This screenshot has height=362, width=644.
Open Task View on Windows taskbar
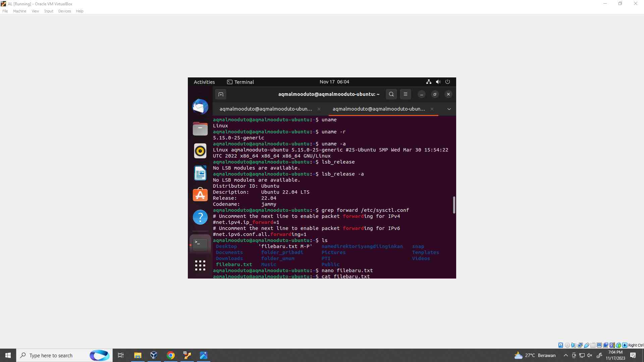click(121, 355)
